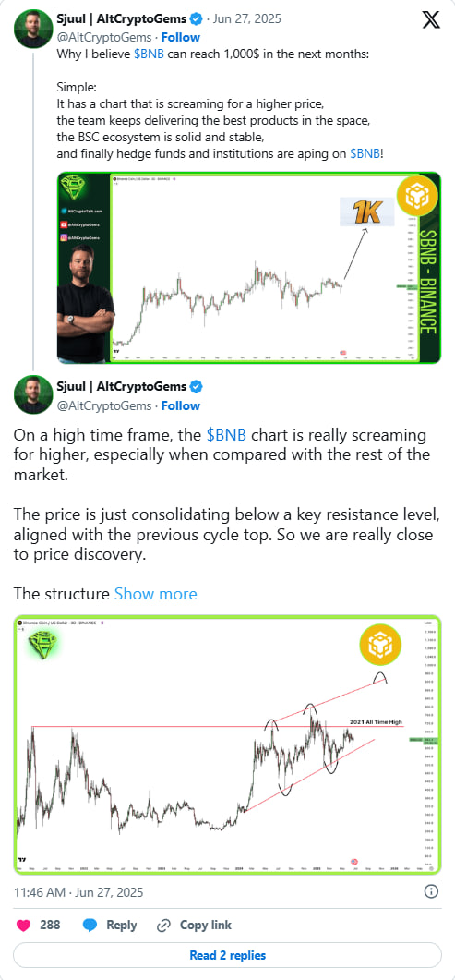Follow @AltCryptoGems in the quoted tweet

[x=181, y=37]
